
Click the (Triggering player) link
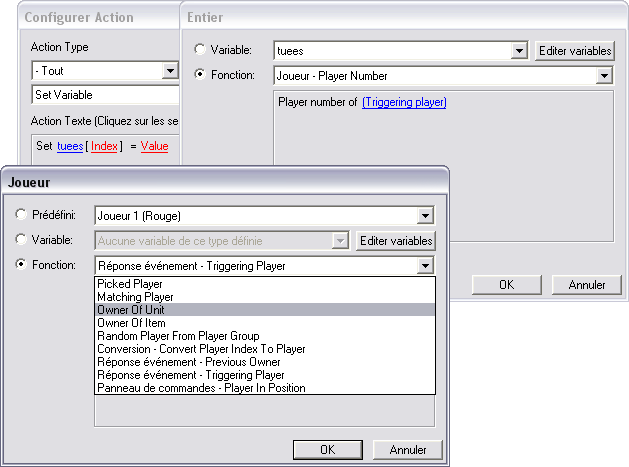(404, 102)
